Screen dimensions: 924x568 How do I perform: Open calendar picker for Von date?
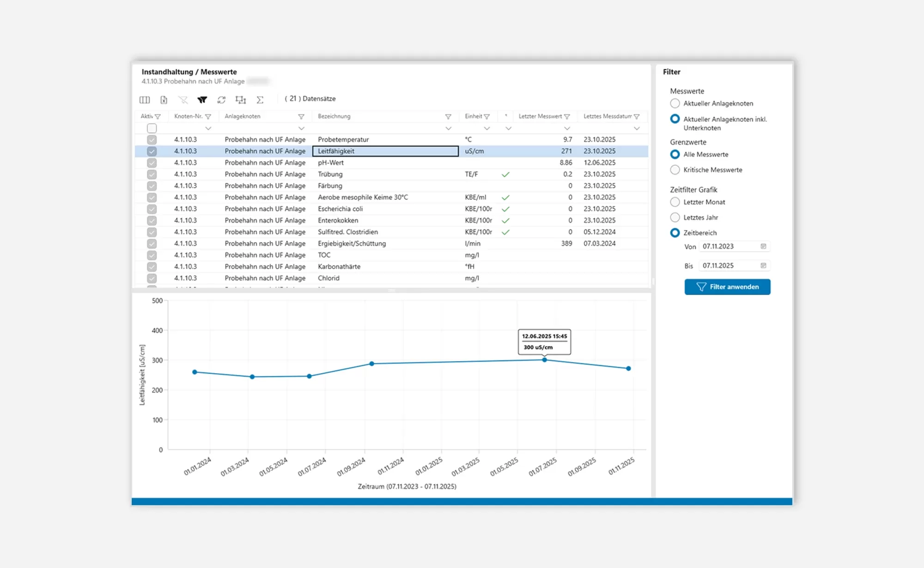pos(763,247)
